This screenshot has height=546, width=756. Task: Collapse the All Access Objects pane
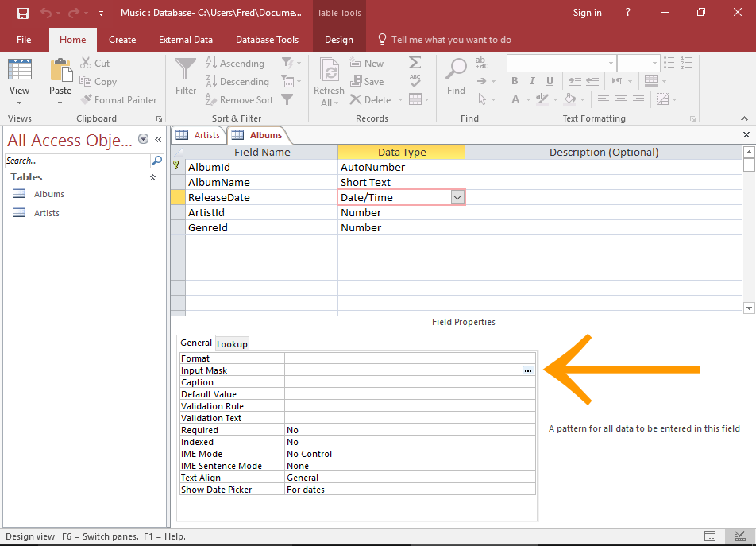(x=157, y=138)
